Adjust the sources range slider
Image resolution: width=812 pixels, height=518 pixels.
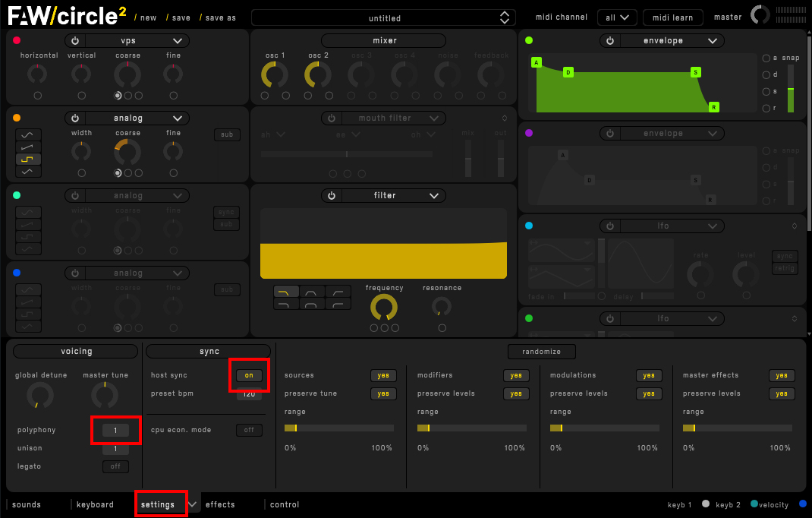[338, 428]
